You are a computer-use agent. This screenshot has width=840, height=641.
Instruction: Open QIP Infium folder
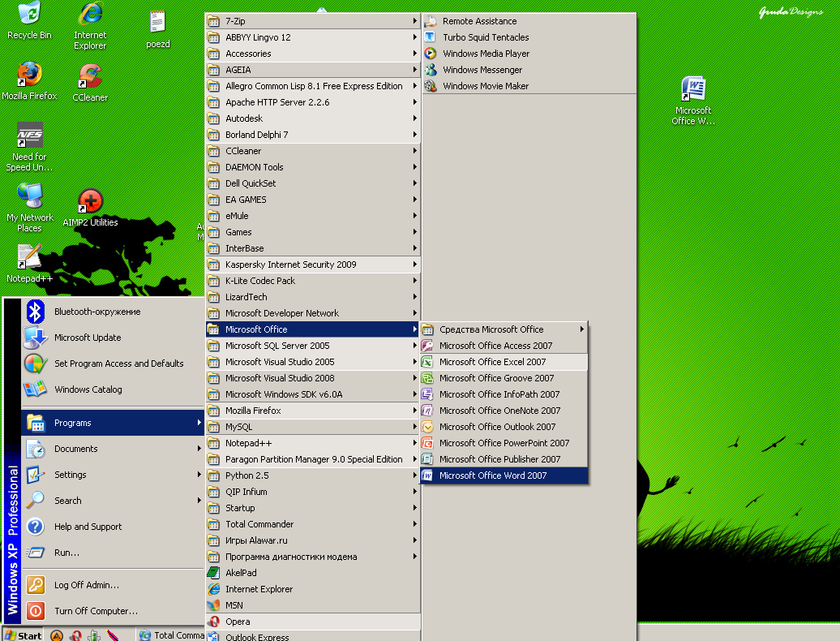(x=313, y=492)
